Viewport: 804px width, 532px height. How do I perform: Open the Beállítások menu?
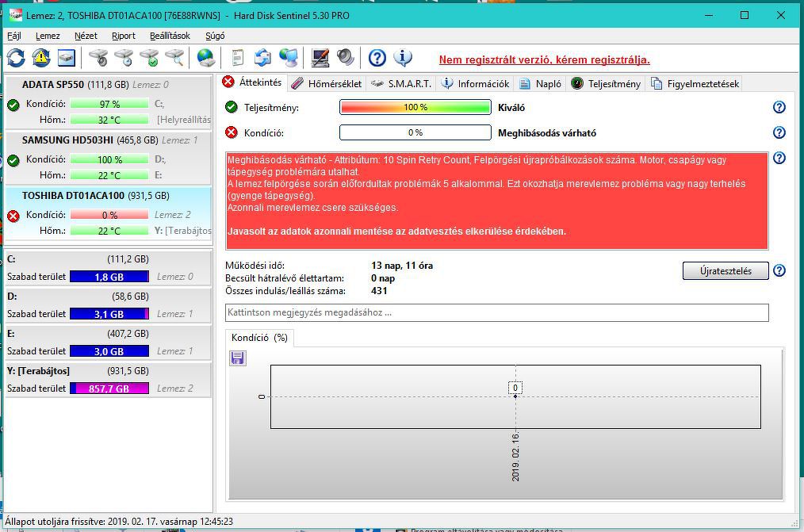[x=170, y=36]
